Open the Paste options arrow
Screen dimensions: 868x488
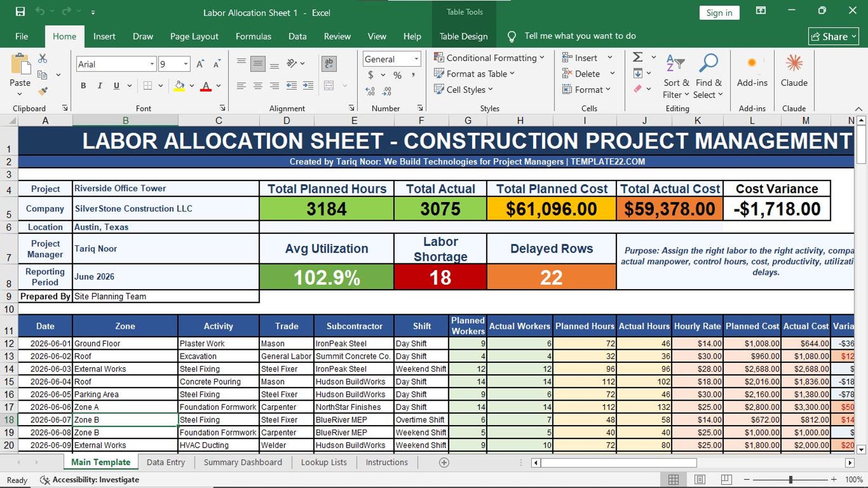pos(20,94)
